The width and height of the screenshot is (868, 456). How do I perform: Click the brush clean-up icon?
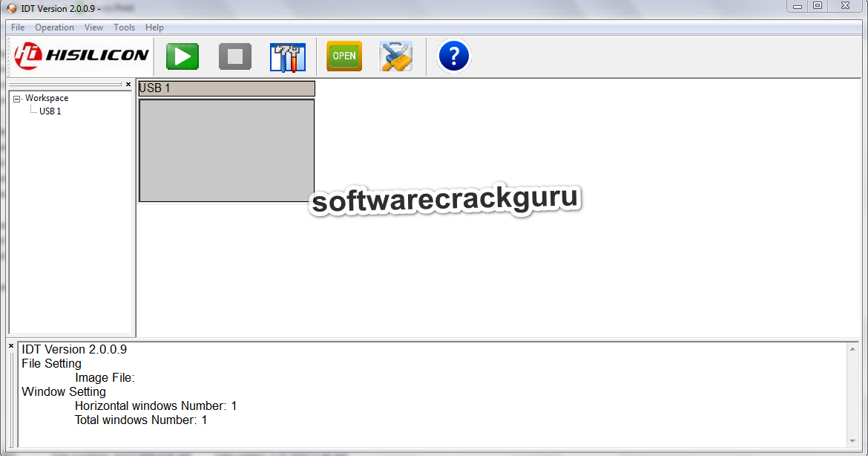(x=396, y=56)
